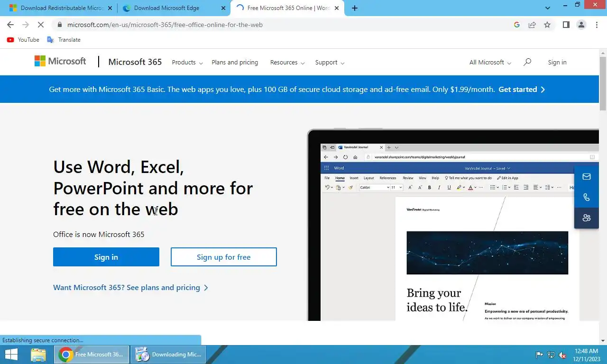Open the Chrome profile avatar

click(581, 25)
